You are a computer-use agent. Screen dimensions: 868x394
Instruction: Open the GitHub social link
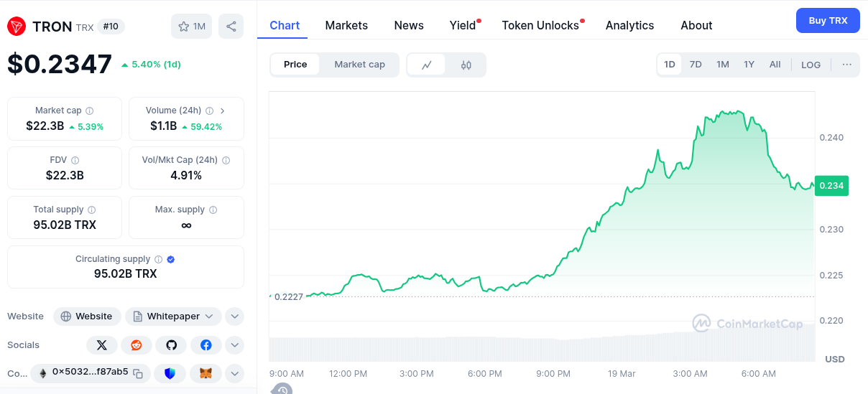click(171, 345)
